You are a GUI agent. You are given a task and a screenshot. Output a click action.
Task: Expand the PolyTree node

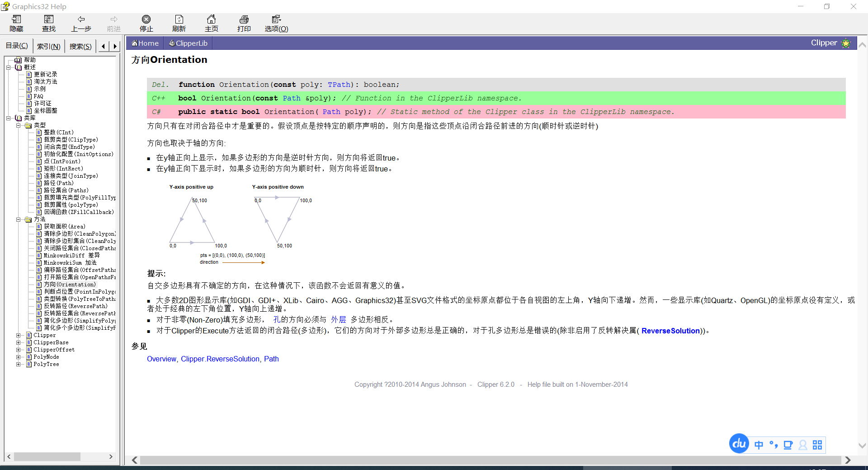point(18,364)
